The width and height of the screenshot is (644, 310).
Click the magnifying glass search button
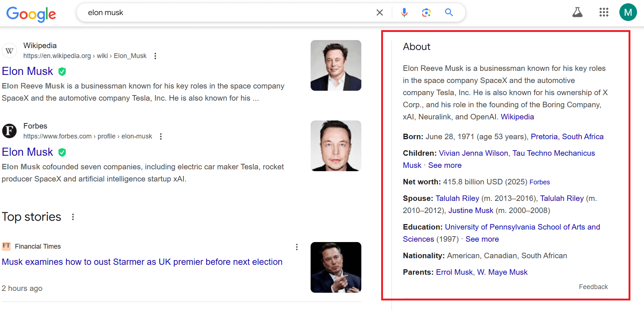click(x=449, y=12)
